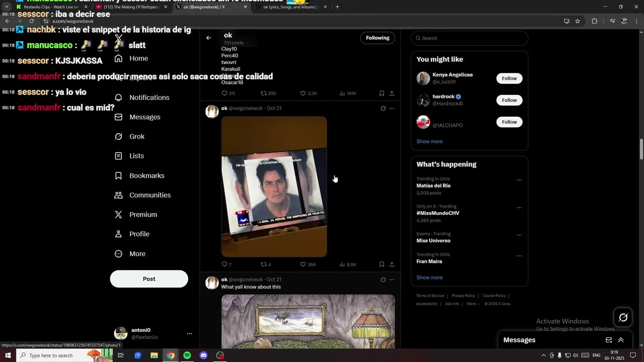Open more options on 'What yall know' post
Screen dimensions: 644x362
(392, 280)
